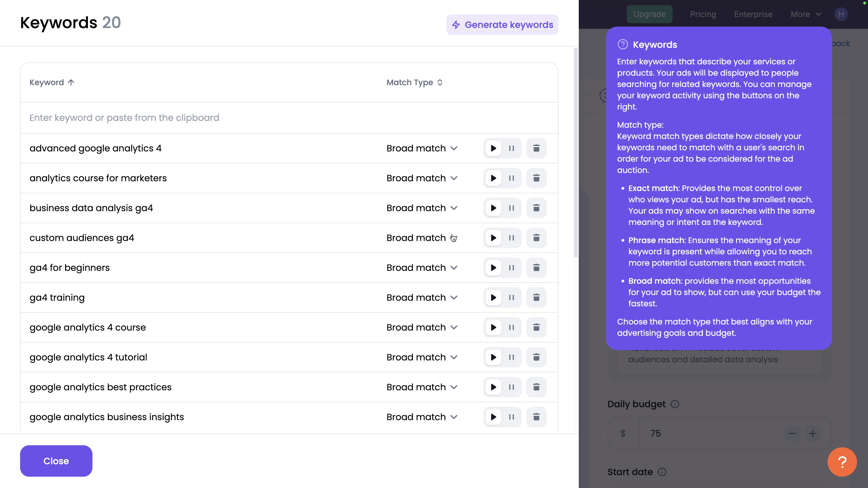
Task: Close the keywords panel
Action: 56,461
